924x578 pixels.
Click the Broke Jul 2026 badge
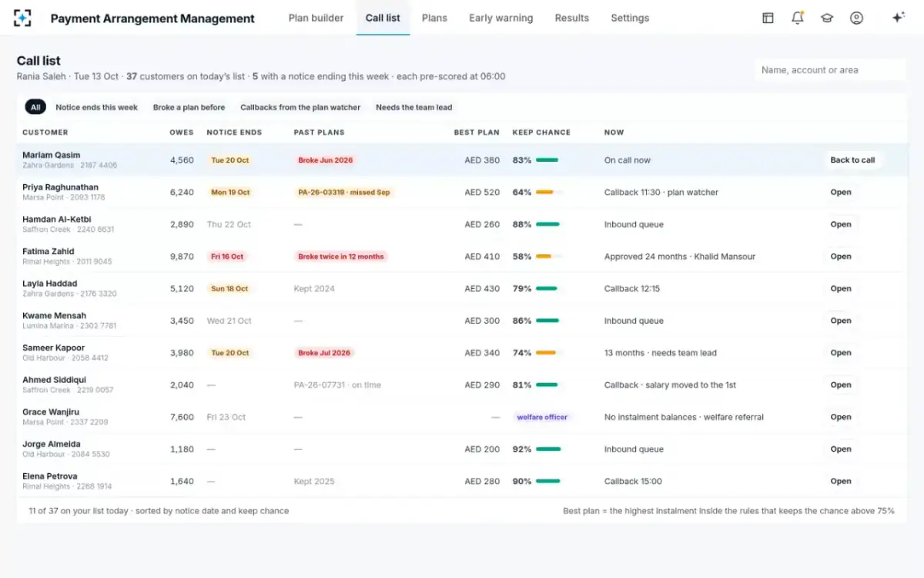point(323,353)
